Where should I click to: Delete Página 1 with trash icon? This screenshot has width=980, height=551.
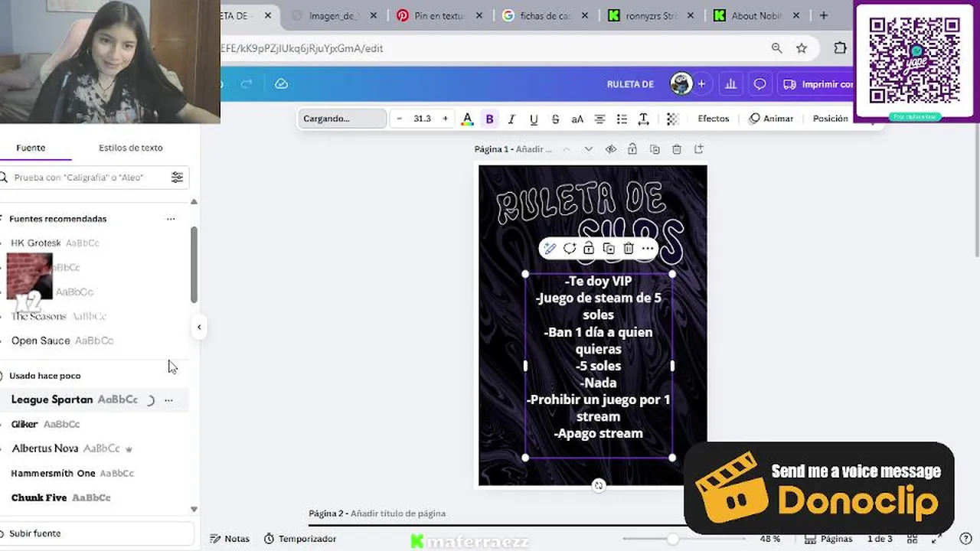[677, 149]
